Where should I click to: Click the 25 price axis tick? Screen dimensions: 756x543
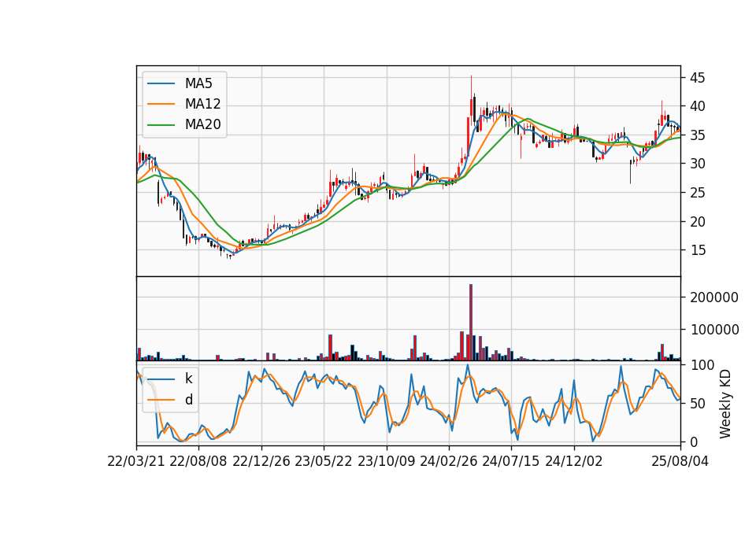tap(697, 193)
